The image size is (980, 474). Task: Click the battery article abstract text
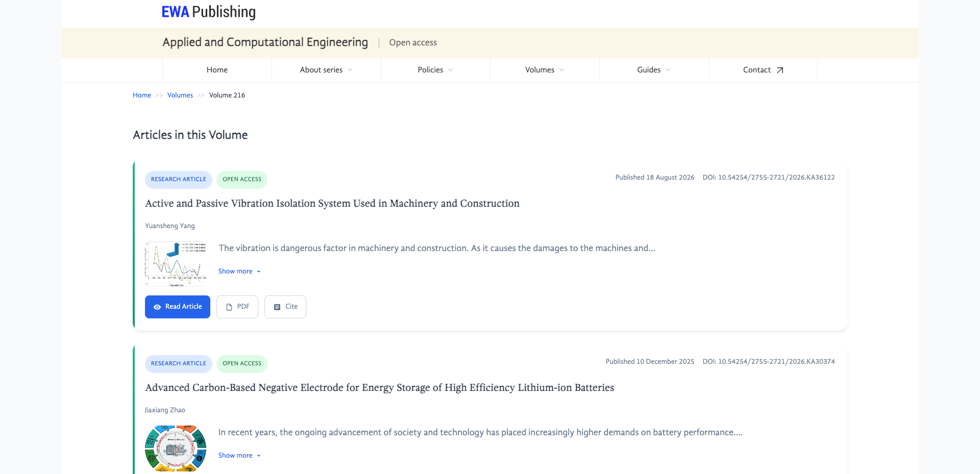[x=480, y=433]
